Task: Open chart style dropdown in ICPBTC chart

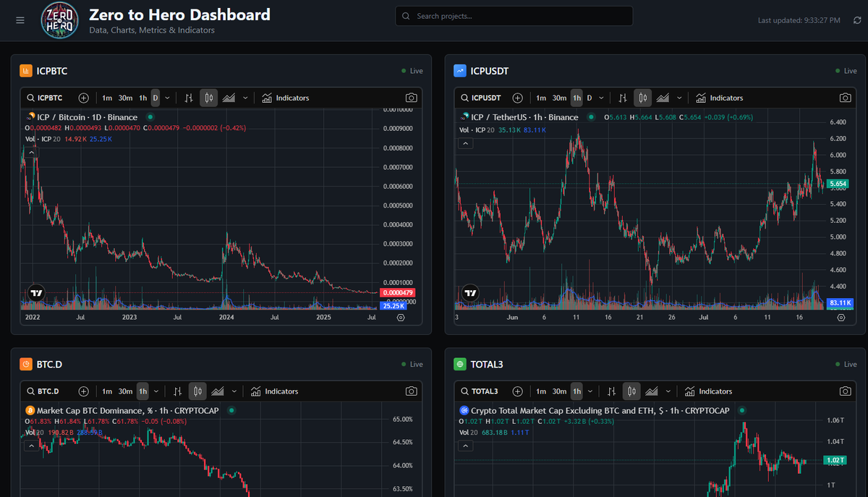Action: coord(245,98)
